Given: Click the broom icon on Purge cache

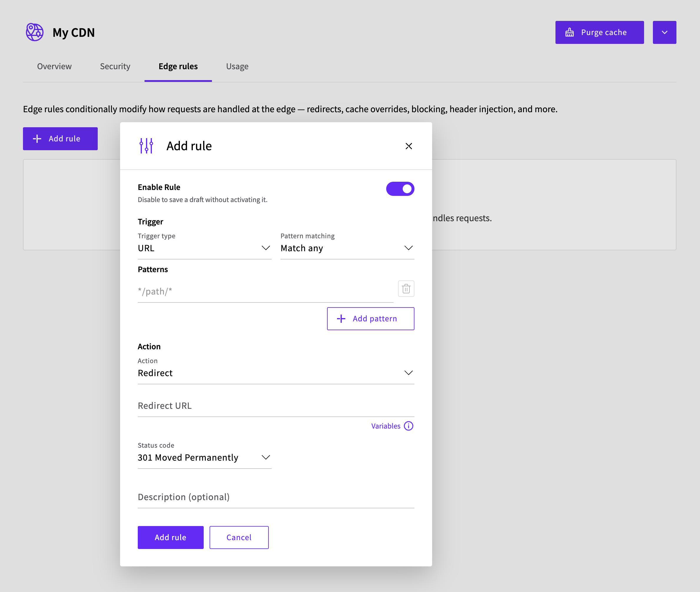Looking at the screenshot, I should click(569, 32).
